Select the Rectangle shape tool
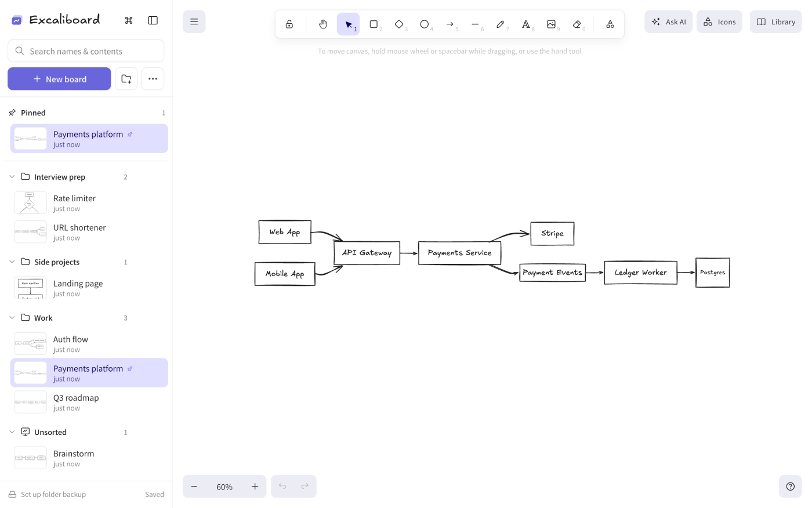 click(374, 24)
